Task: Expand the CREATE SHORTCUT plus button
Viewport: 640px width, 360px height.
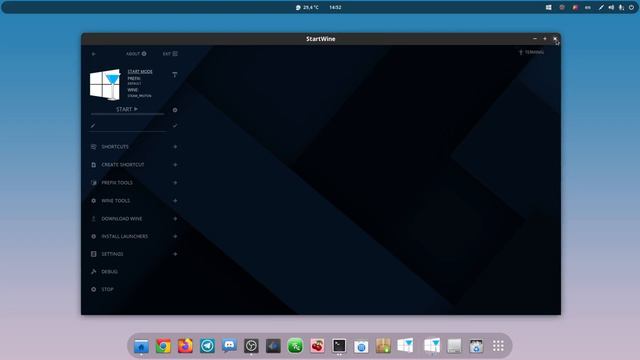Action: pos(175,164)
